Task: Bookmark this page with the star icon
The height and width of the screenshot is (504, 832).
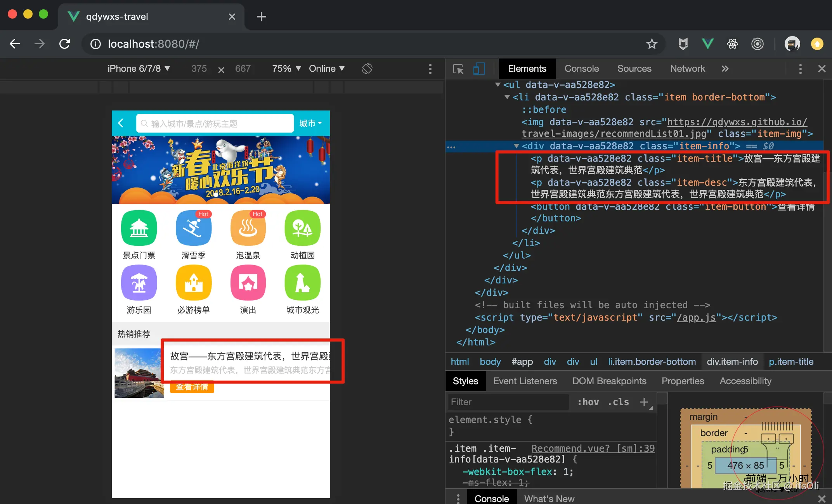Action: 652,44
